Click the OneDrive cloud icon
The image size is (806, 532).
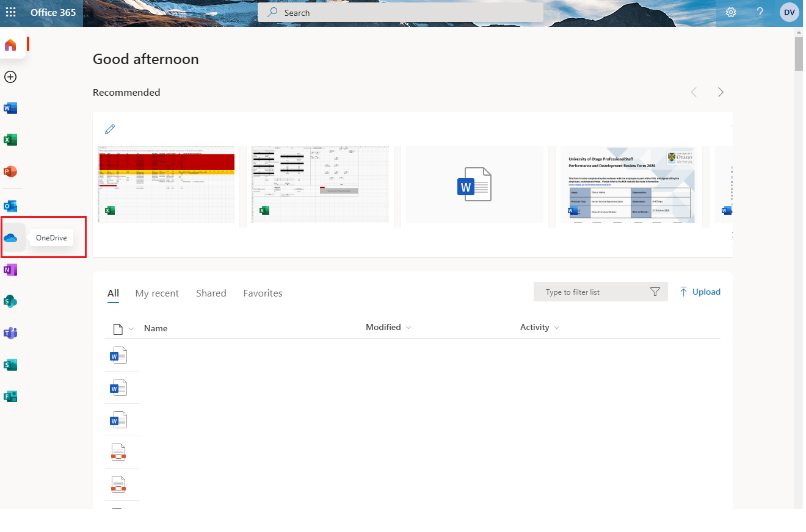point(10,238)
